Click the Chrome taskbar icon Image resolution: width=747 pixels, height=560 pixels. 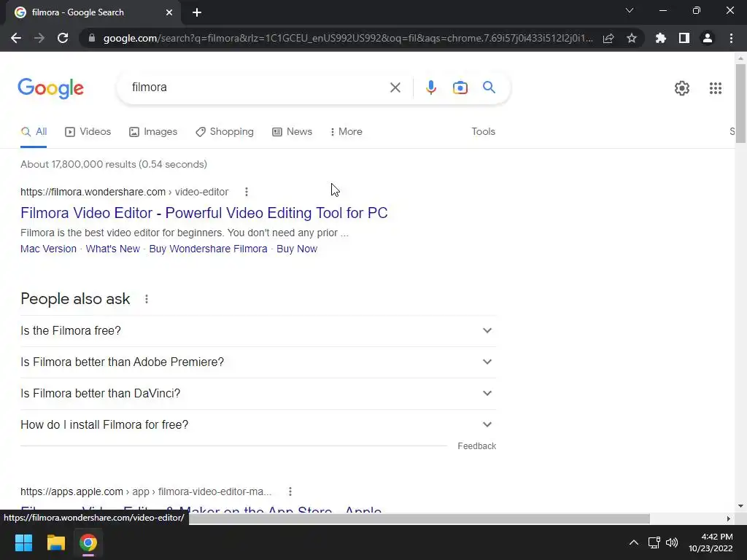88,542
